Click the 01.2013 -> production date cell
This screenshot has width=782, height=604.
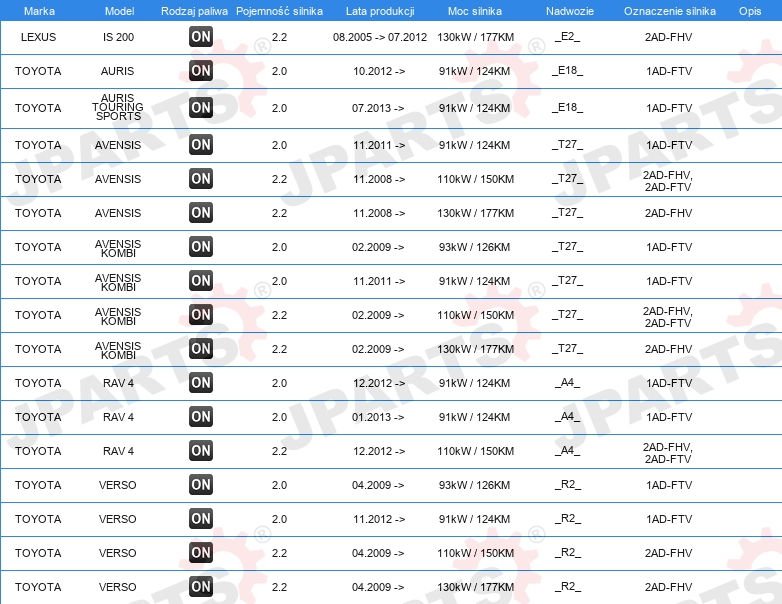coord(378,417)
